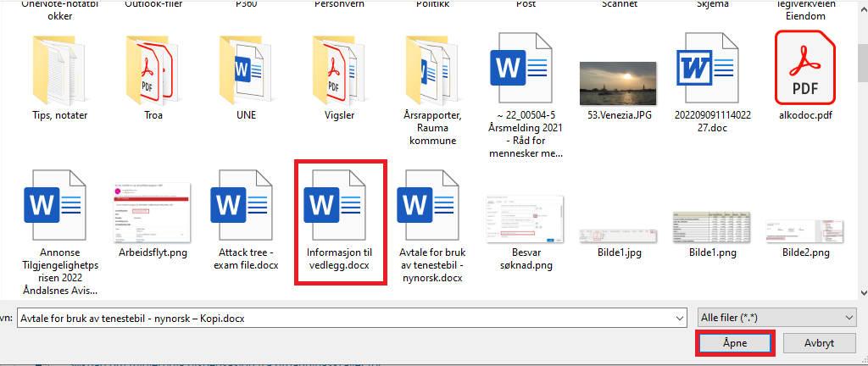Image resolution: width=868 pixels, height=366 pixels.
Task: Click the 2022090911402227.doc Word file
Action: tap(711, 67)
